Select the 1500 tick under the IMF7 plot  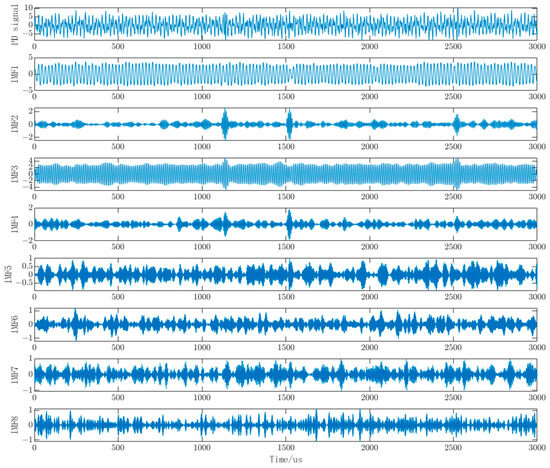coord(286,397)
